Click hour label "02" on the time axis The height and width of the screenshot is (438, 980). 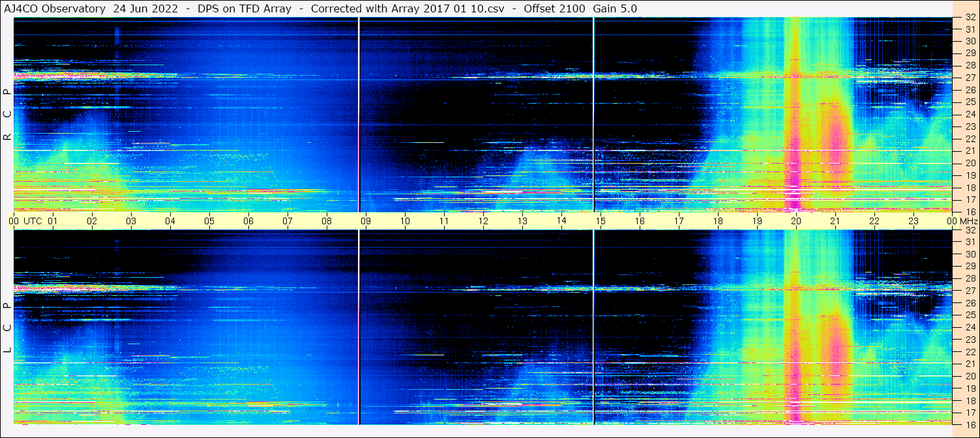tap(92, 221)
